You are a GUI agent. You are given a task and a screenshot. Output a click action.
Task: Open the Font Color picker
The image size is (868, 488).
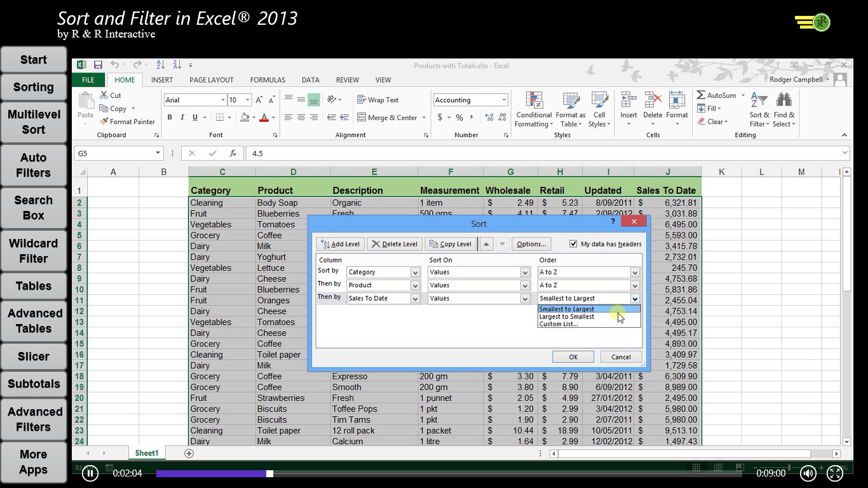(x=265, y=118)
